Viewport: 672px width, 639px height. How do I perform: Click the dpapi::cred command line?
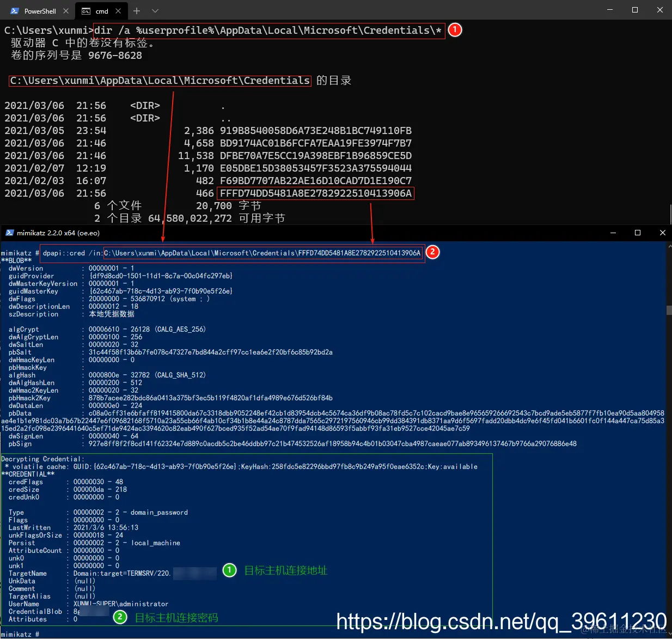pyautogui.click(x=232, y=253)
